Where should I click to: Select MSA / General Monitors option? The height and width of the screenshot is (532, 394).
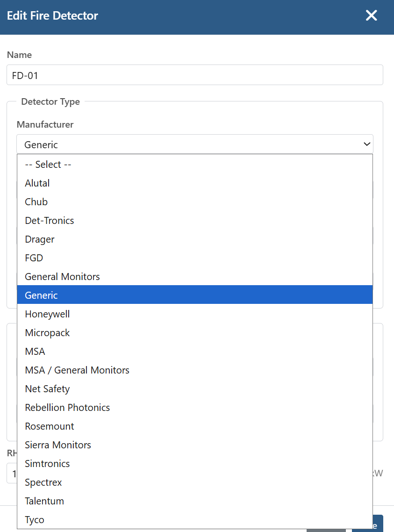pos(195,370)
